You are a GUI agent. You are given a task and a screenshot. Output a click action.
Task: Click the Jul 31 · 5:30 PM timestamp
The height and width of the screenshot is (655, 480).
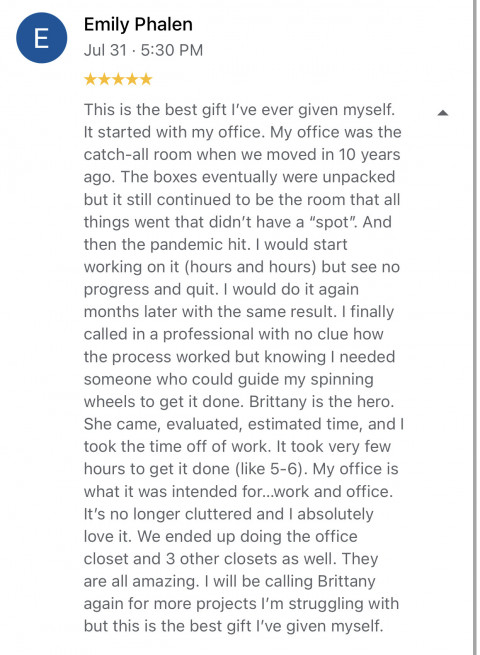[x=143, y=50]
